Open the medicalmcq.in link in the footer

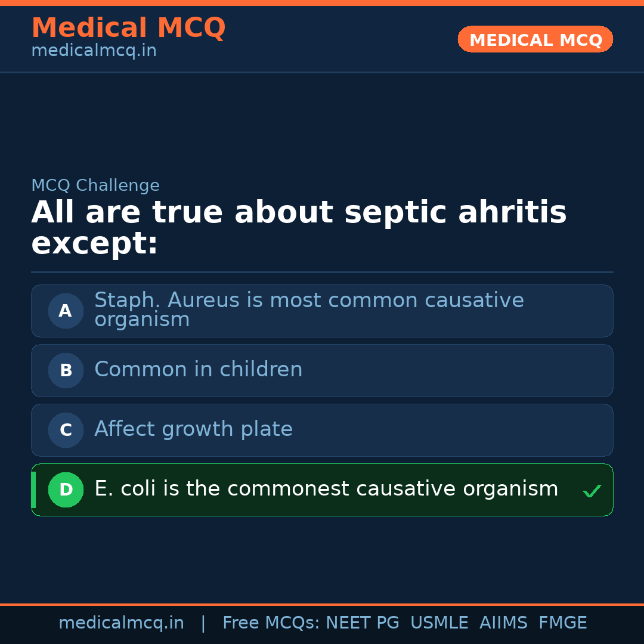pos(121,623)
